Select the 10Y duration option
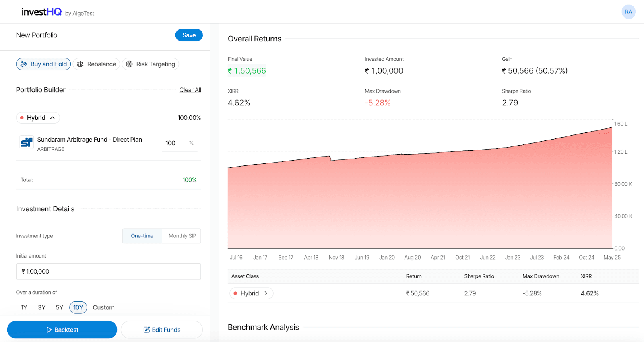 click(x=78, y=307)
